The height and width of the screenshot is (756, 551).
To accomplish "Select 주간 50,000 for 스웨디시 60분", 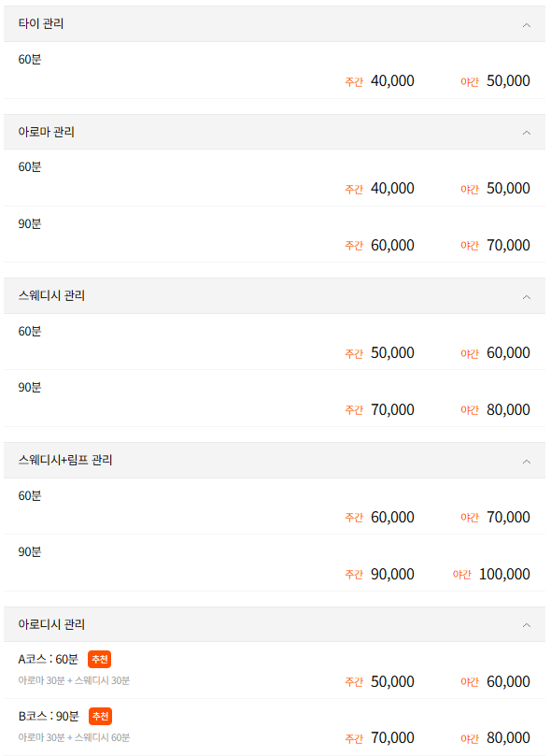I will point(378,353).
